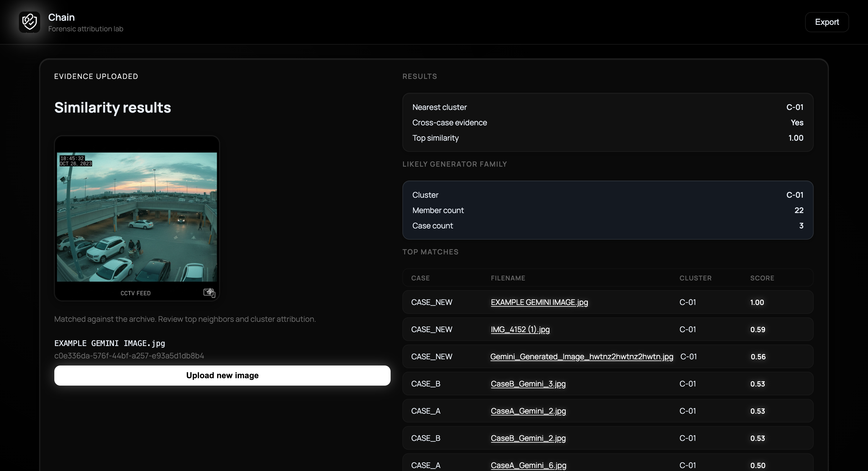Click the evidence ID hash text
868x471 pixels.
(x=129, y=356)
